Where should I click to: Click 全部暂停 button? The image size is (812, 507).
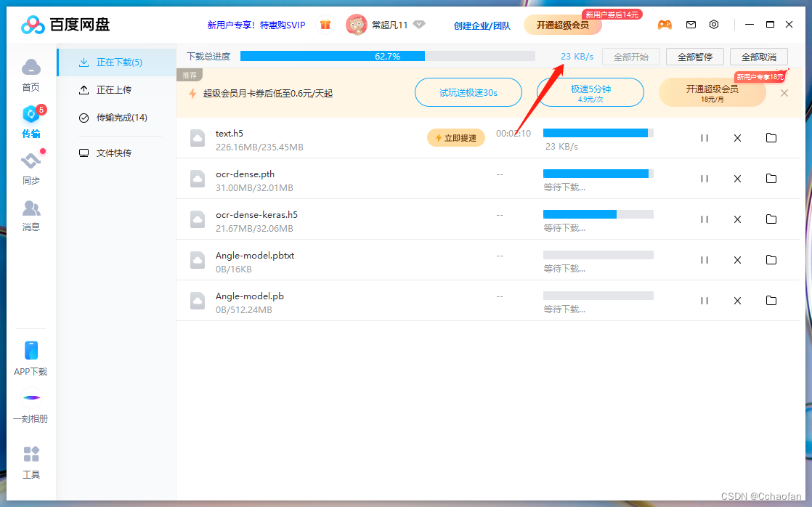pos(695,57)
